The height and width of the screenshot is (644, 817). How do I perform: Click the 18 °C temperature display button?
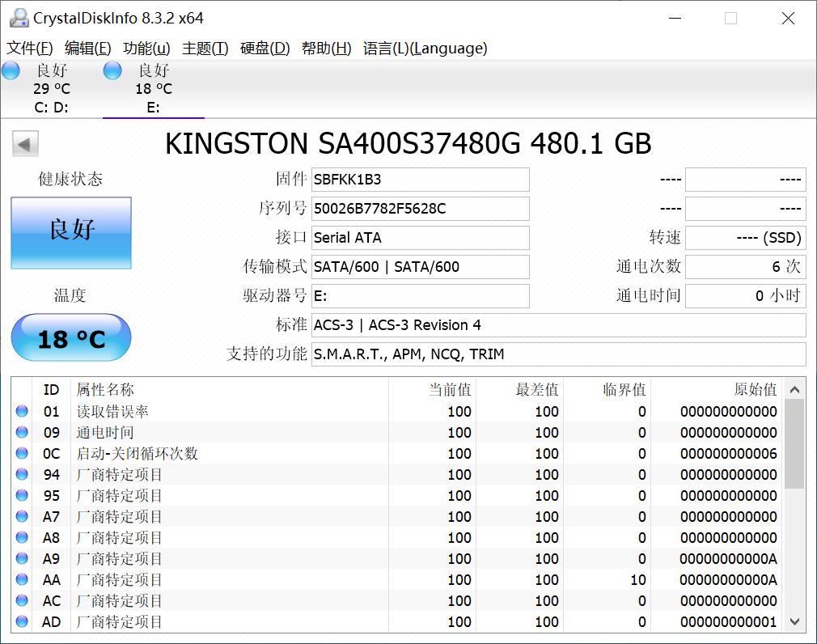[x=70, y=338]
